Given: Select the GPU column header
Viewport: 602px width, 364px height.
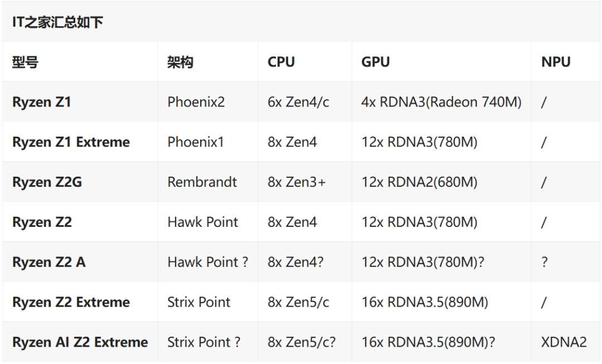Looking at the screenshot, I should (x=376, y=62).
